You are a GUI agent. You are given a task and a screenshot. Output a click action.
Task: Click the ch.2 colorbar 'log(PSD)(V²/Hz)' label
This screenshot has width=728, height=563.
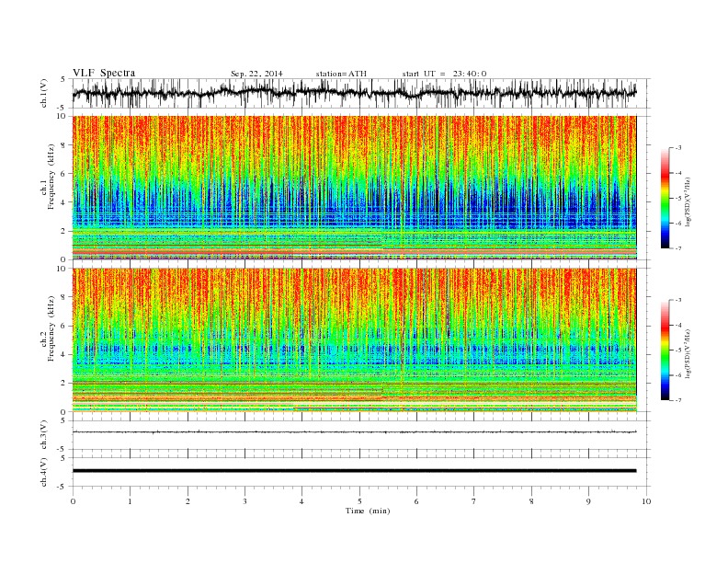pos(688,353)
